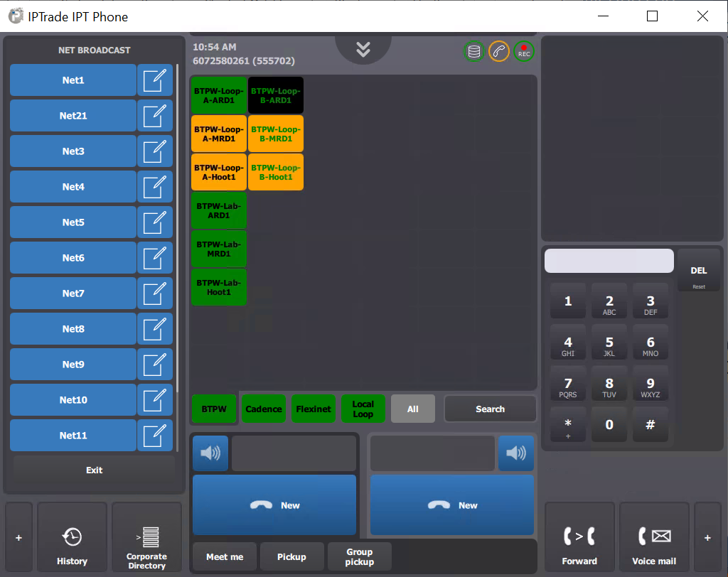
Task: Broadcast to Net21
Action: pyautogui.click(x=73, y=116)
